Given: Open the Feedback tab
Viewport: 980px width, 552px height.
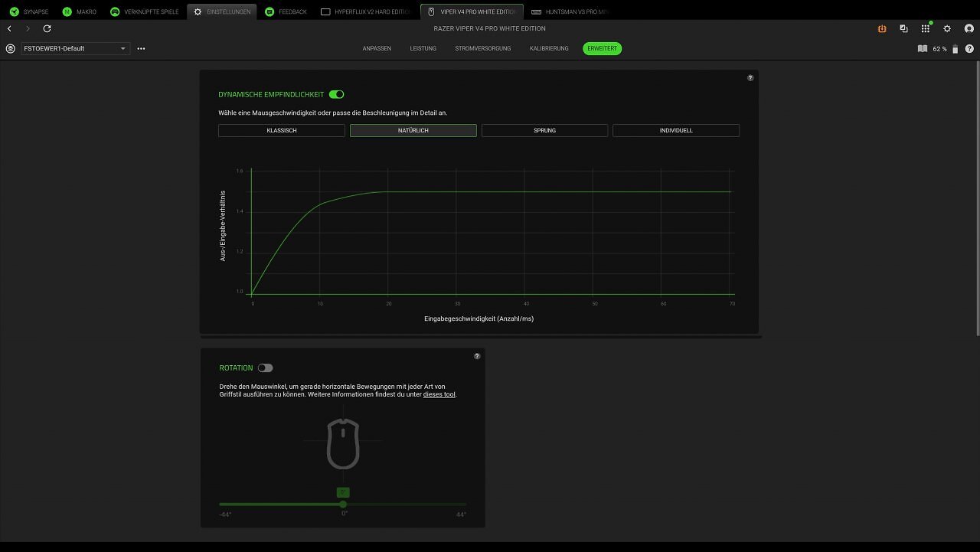Looking at the screenshot, I should click(286, 11).
